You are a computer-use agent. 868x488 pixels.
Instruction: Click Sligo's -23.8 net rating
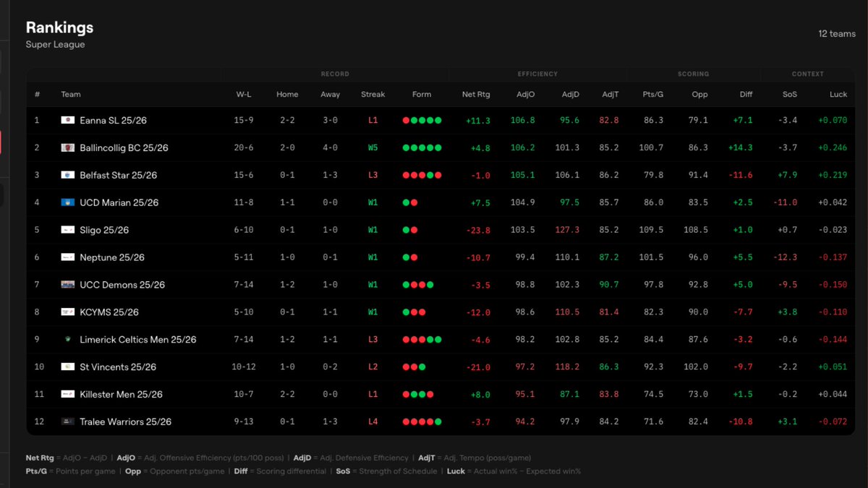tap(477, 231)
